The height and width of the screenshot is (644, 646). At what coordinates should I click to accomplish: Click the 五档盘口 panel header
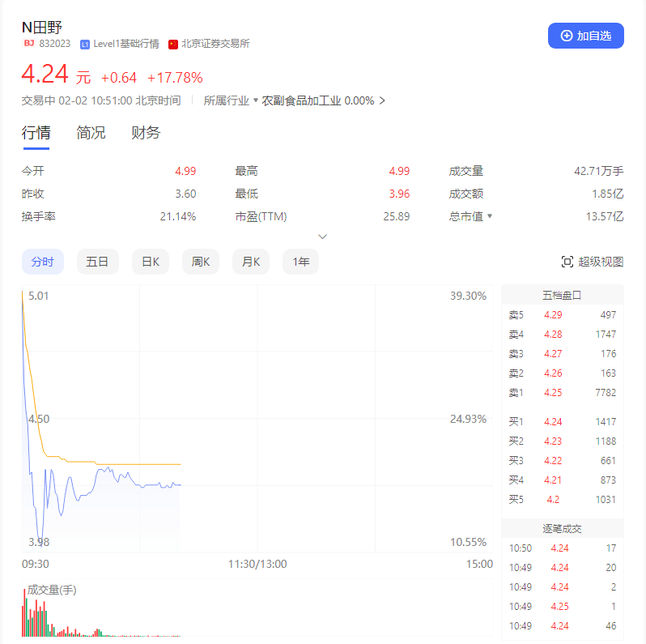tap(563, 295)
